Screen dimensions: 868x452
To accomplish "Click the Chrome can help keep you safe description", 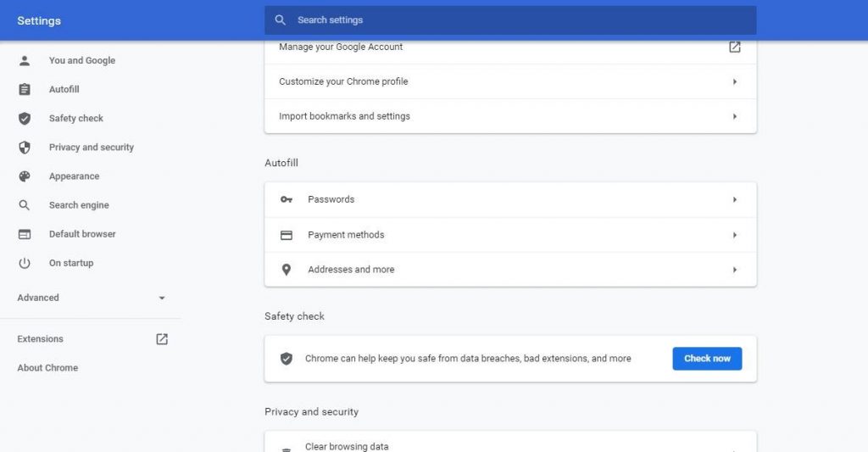I will 468,359.
